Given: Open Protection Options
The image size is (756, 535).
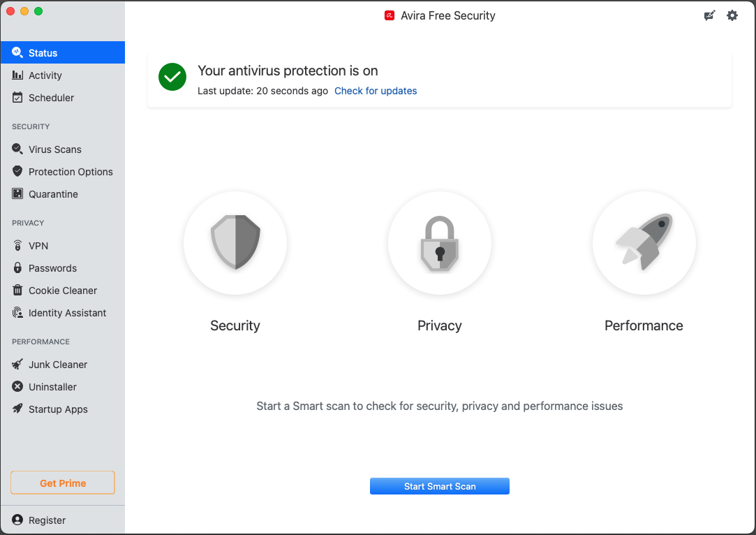Looking at the screenshot, I should (71, 172).
